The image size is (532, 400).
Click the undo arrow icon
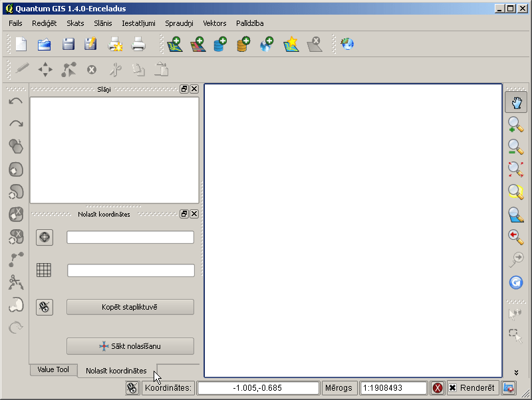click(x=15, y=101)
